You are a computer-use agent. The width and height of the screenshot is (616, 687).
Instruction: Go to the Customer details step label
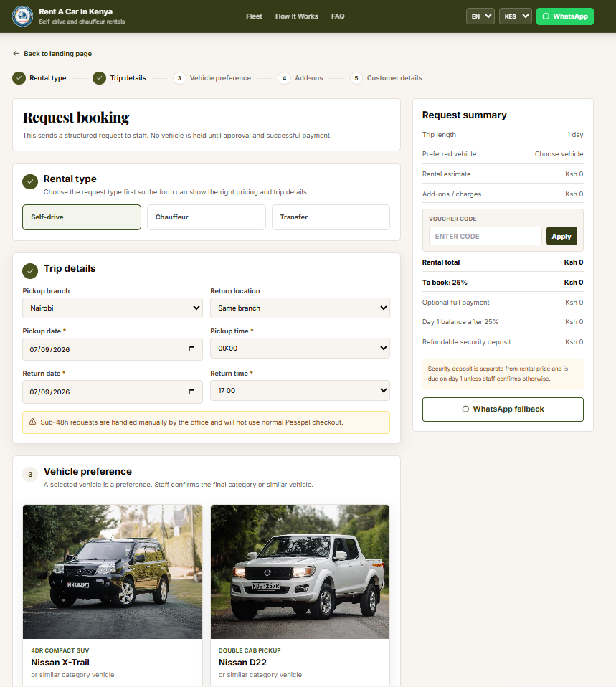[x=394, y=78]
